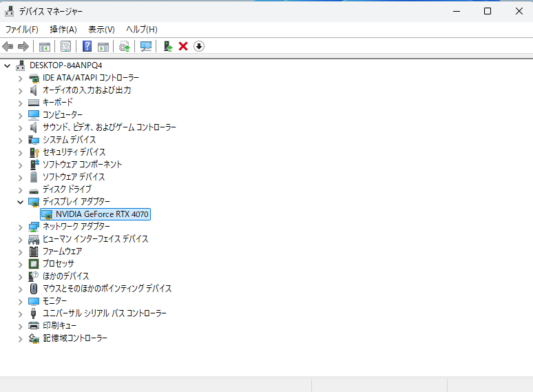Select the ソフトウェア コンポーネント label

tap(82, 165)
